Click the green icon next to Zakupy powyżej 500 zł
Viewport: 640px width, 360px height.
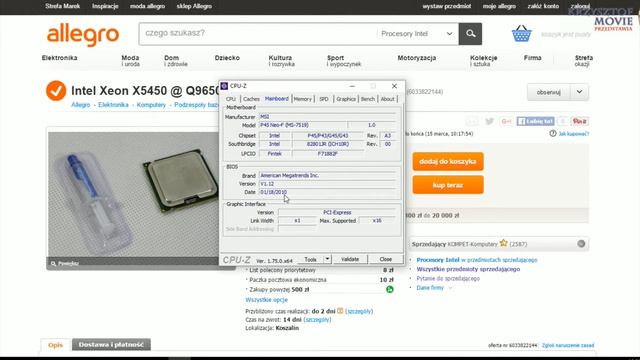coord(390,289)
